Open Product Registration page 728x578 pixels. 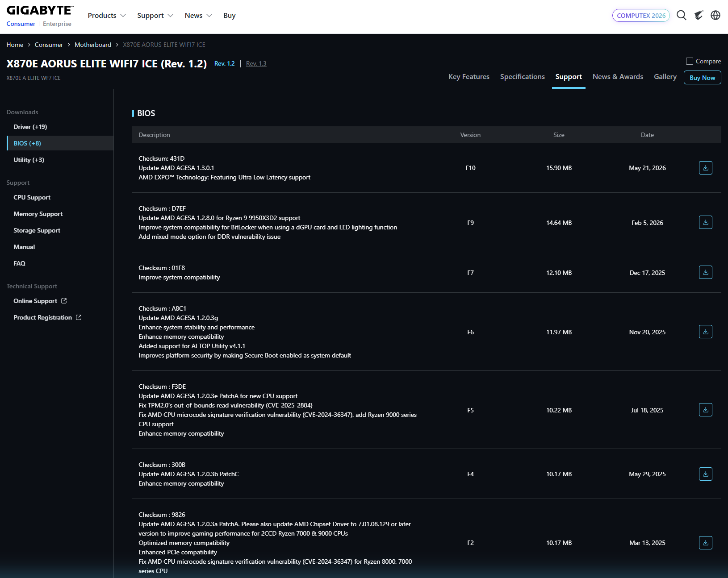[42, 317]
